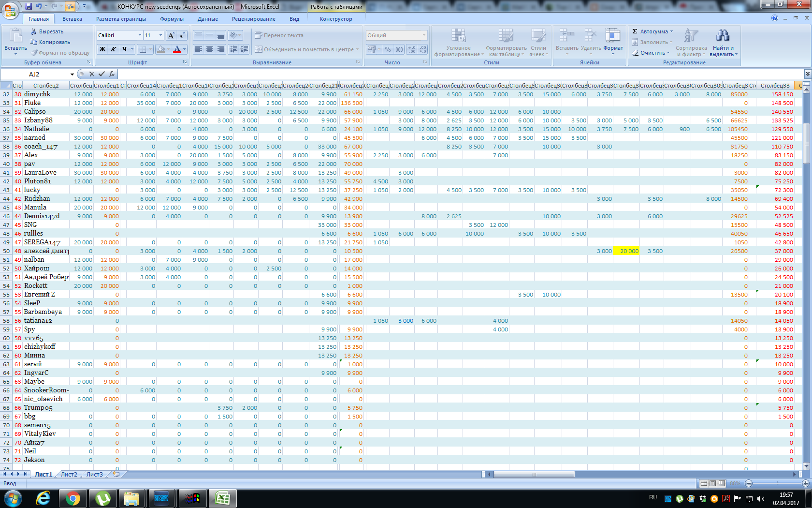The height and width of the screenshot is (508, 812).
Task: Select the yellow highlighted cell with 20 000
Action: (x=626, y=251)
